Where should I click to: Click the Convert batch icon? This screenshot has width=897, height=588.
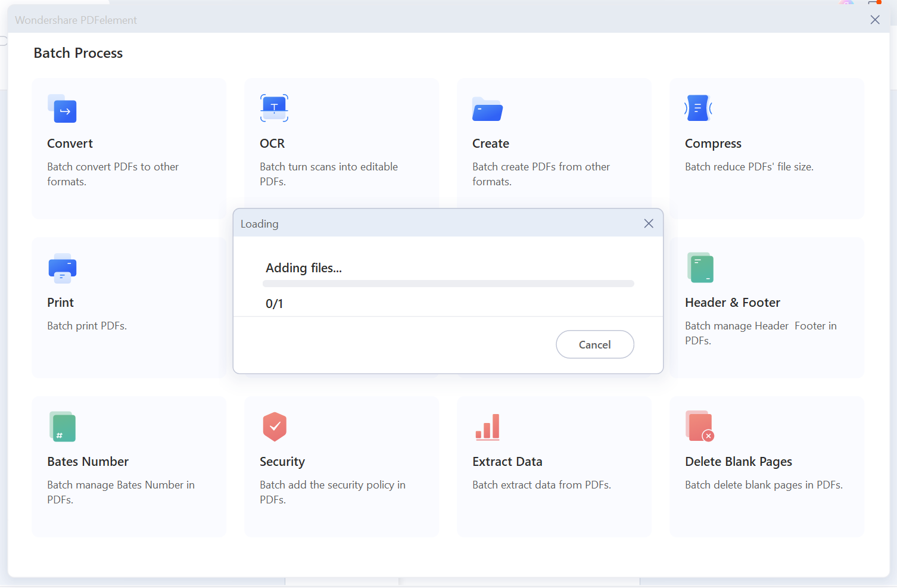click(x=63, y=108)
